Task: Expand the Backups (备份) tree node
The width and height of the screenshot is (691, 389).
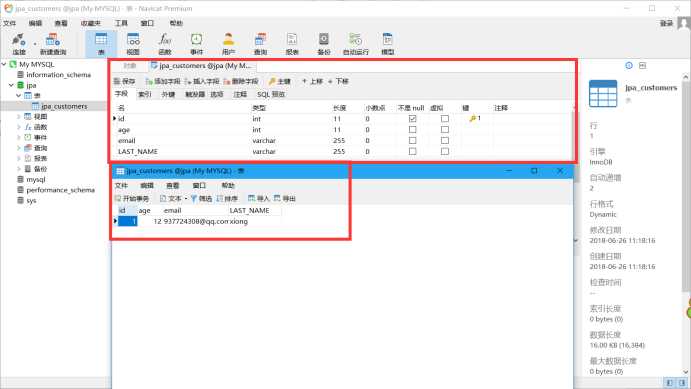Action: [x=19, y=169]
